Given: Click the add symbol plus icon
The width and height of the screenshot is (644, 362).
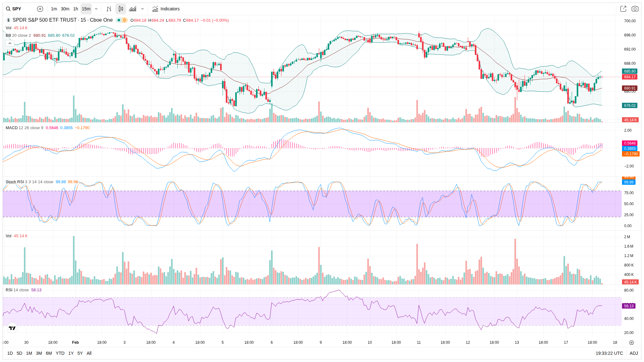Looking at the screenshot, I should tap(40, 9).
